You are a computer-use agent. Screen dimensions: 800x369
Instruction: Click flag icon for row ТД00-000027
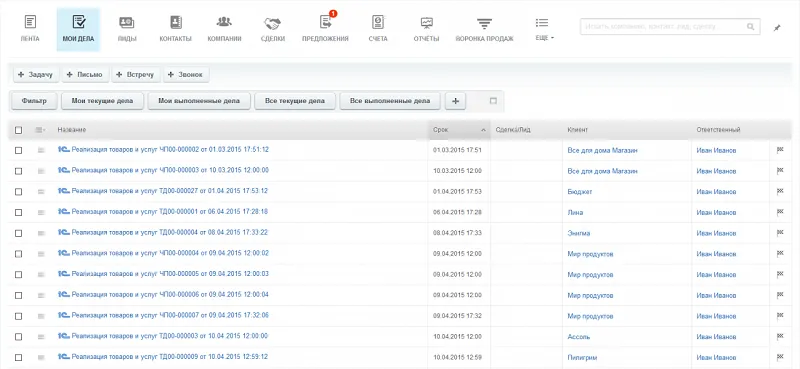pyautogui.click(x=779, y=192)
